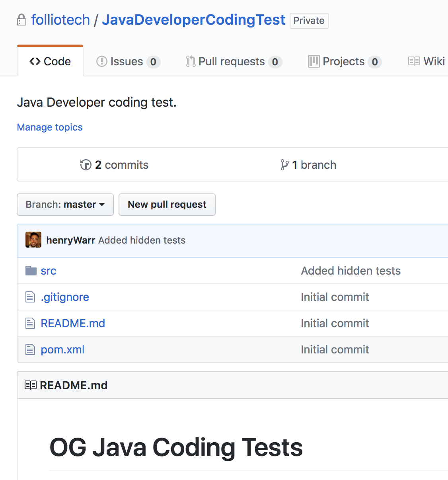Click the private repository lock icon
This screenshot has height=480, width=448.
click(x=21, y=20)
